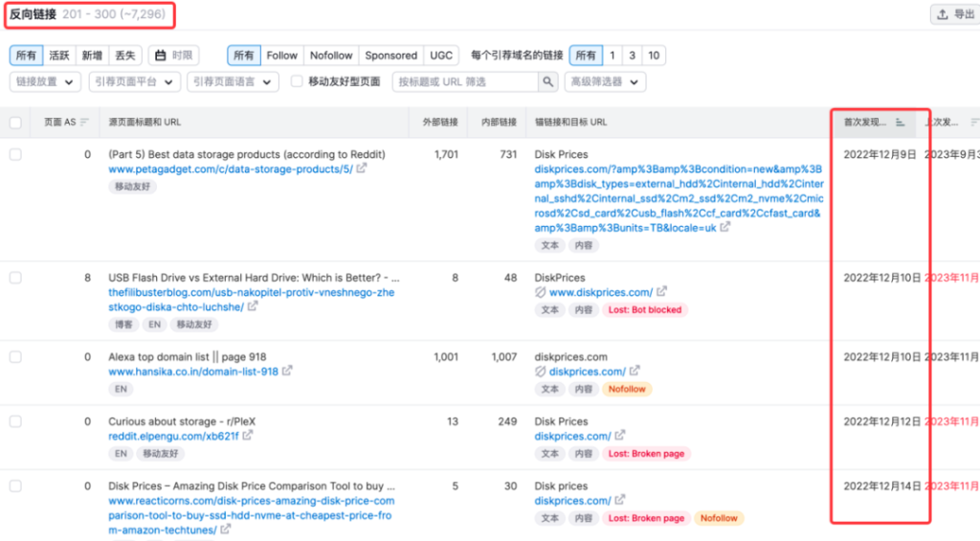
Task: Click external icon in hansika target URL
Action: coord(635,371)
